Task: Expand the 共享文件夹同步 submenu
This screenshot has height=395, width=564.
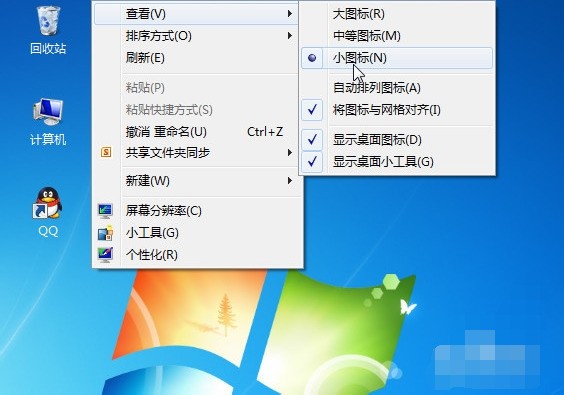Action: pyautogui.click(x=196, y=153)
